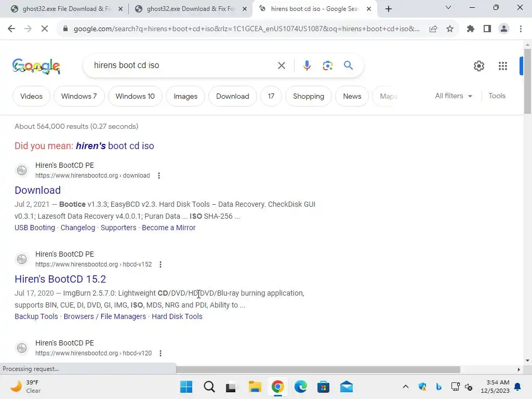Viewport: 532px width, 399px height.
Task: Open the Chrome extensions puzzle icon
Action: point(471,29)
